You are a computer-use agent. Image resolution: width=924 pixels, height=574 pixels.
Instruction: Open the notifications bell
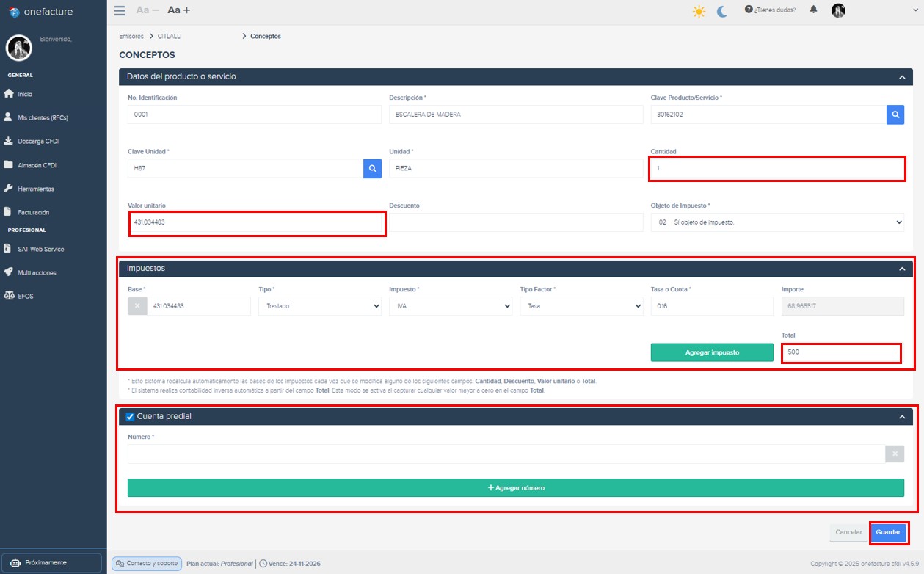(812, 10)
